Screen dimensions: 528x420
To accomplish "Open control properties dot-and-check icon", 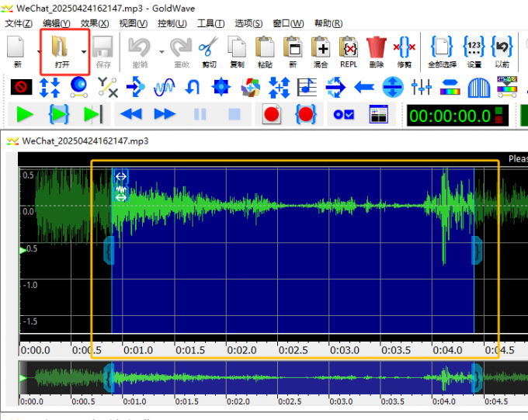I will click(343, 115).
